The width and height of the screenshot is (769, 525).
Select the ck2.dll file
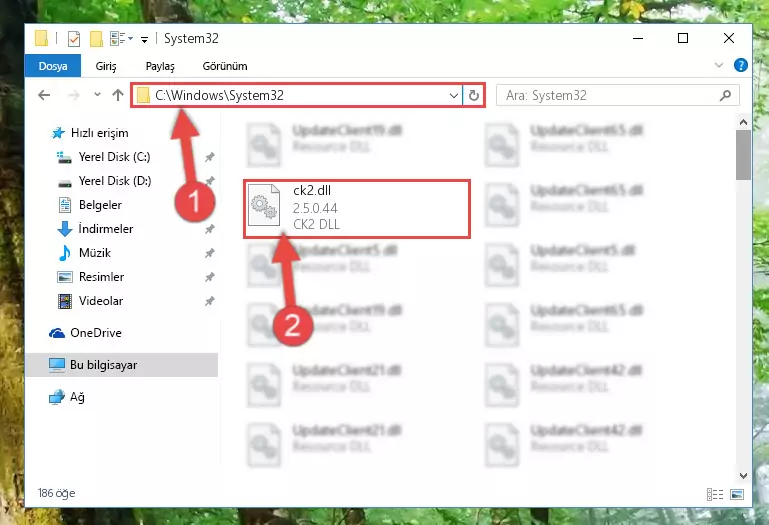[357, 209]
